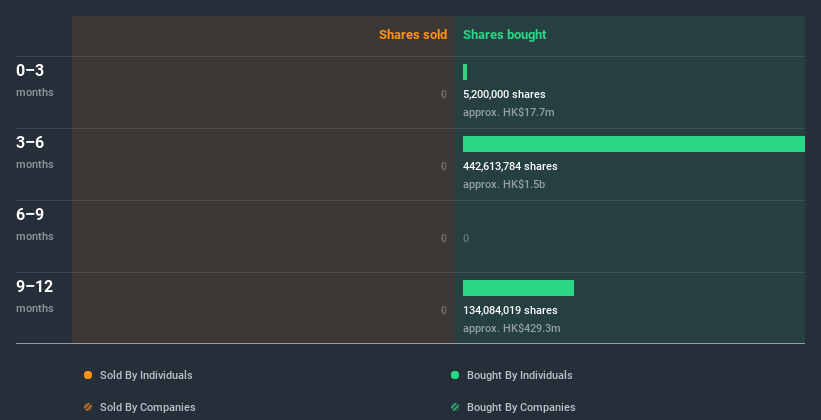
Task: Select the approx. HK$1.5b text
Action: click(504, 184)
